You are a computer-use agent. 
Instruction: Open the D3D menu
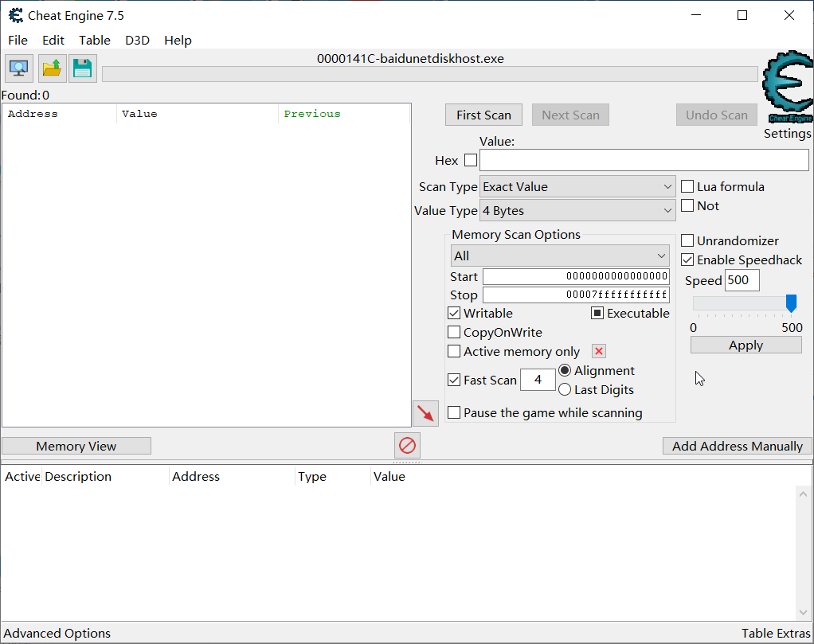(x=138, y=41)
